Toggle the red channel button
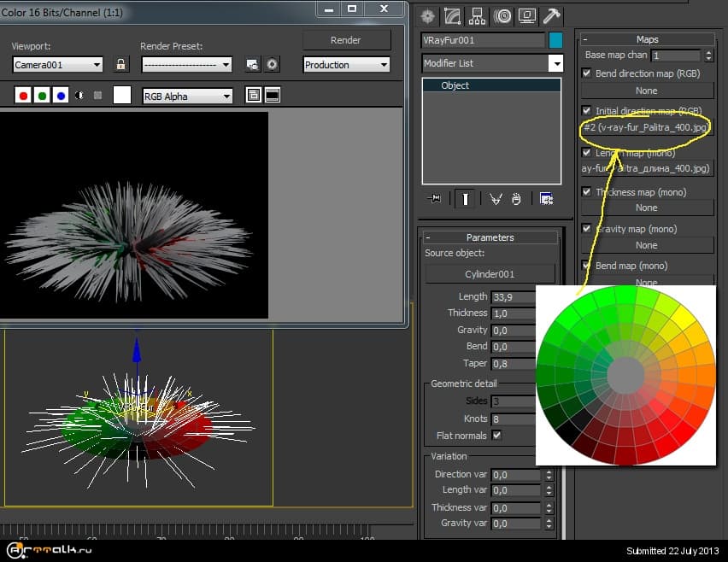The image size is (728, 562). 24,96
